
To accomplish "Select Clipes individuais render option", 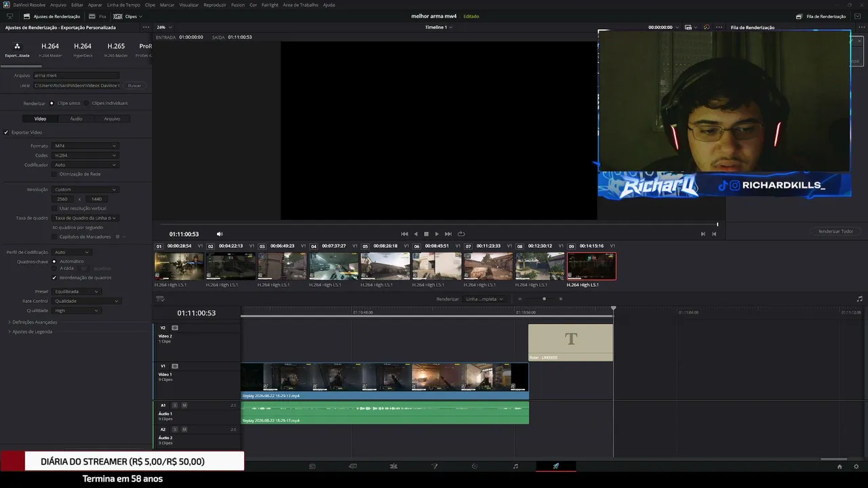I will [x=87, y=103].
